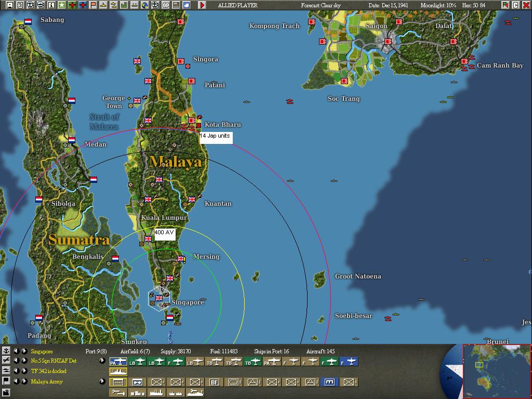532x399 pixels.
Task: Click the 'TF 342 is docked' label
Action: point(48,371)
